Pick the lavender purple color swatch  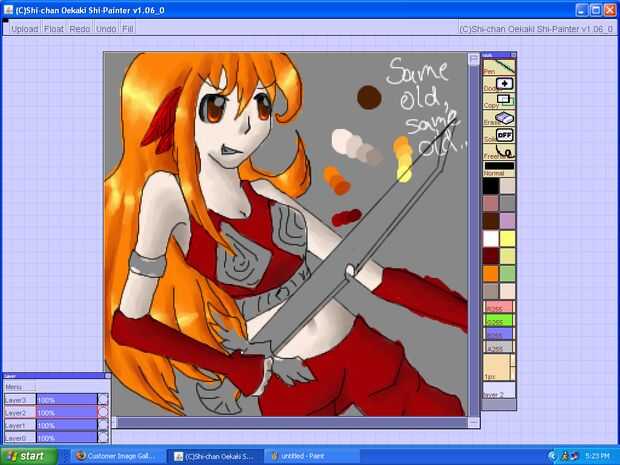(508, 221)
